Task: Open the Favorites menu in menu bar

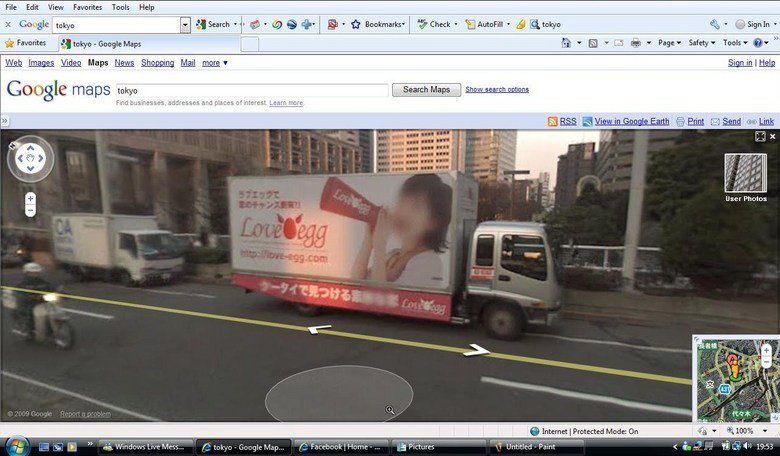Action: (x=87, y=7)
